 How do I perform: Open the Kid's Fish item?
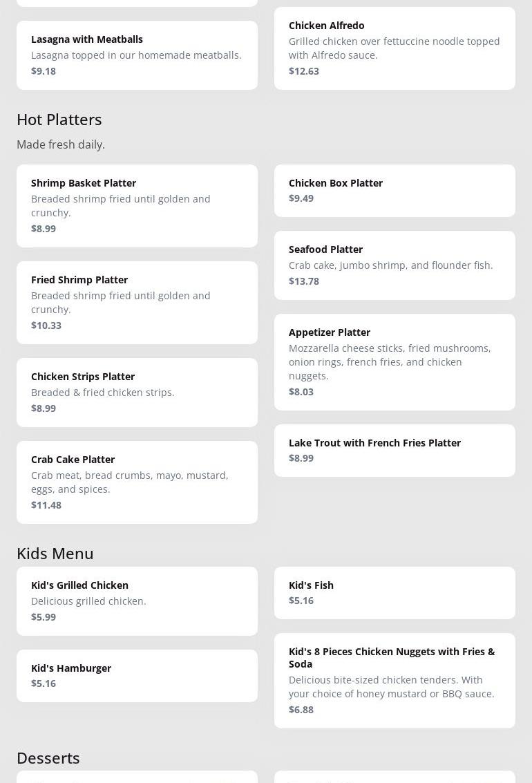pos(395,592)
